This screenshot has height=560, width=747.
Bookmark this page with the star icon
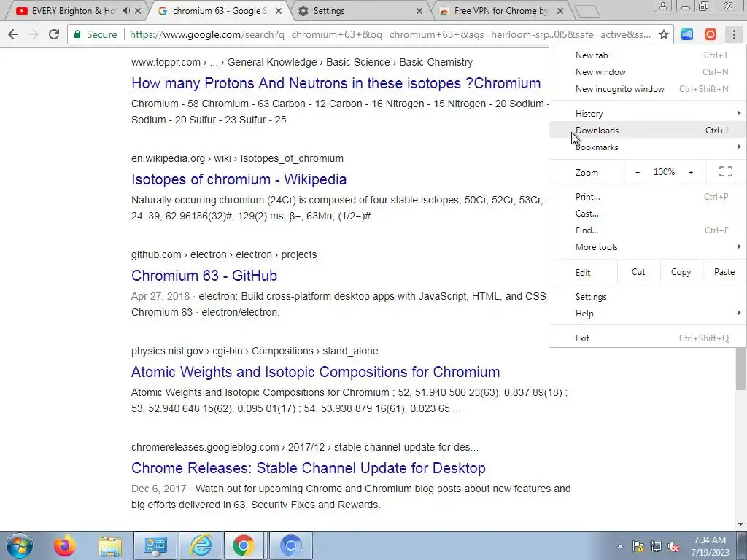663,34
